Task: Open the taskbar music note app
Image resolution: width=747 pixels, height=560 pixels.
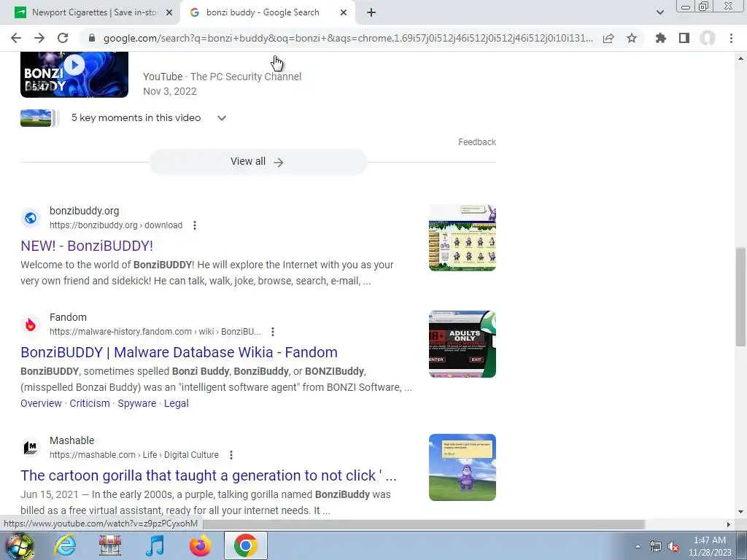Action: (155, 545)
